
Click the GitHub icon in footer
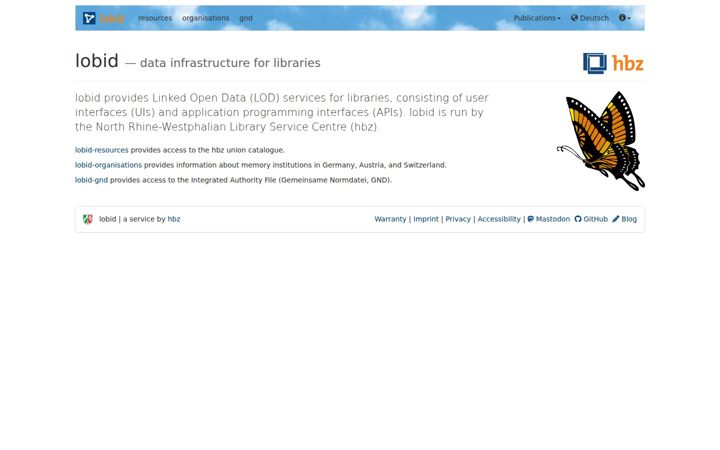tap(578, 219)
